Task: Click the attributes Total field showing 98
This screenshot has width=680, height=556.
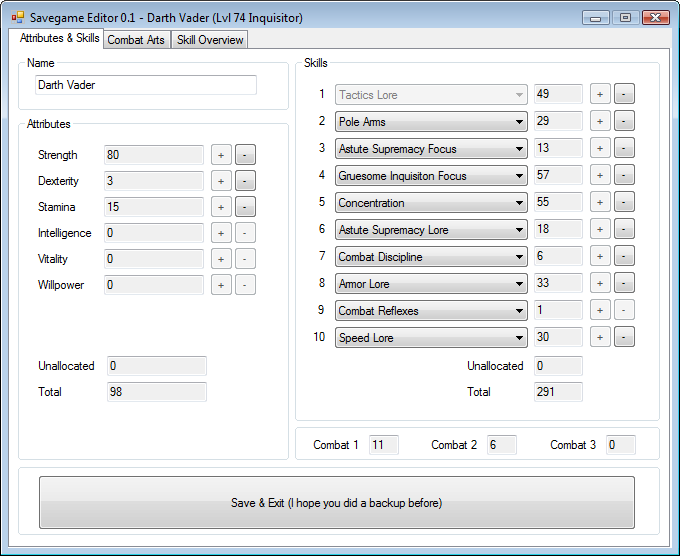Action: point(157,392)
